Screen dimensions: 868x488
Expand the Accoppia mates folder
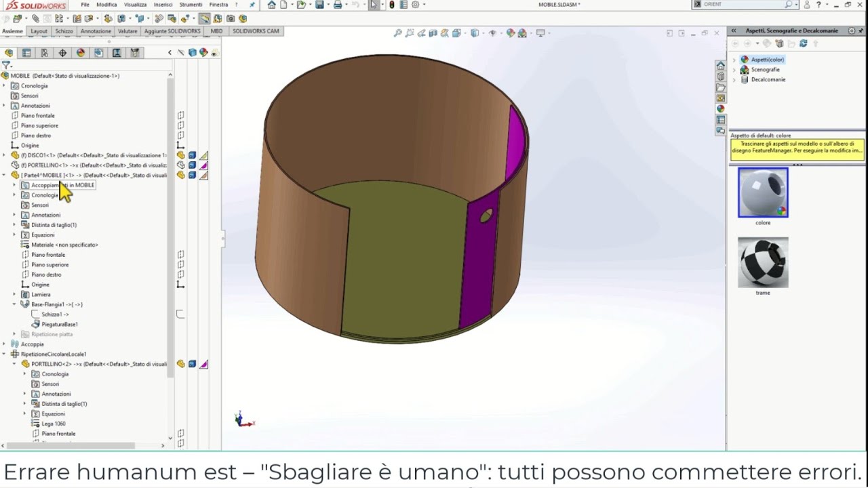tap(4, 344)
